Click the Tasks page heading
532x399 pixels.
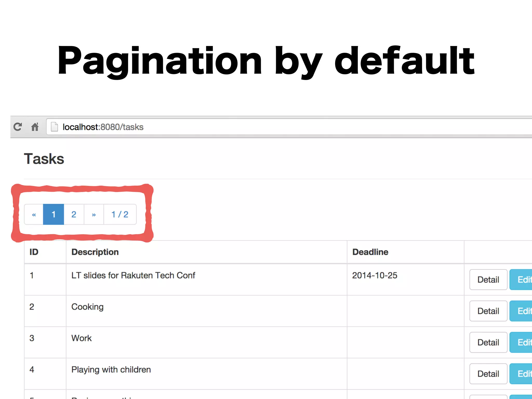coord(44,159)
